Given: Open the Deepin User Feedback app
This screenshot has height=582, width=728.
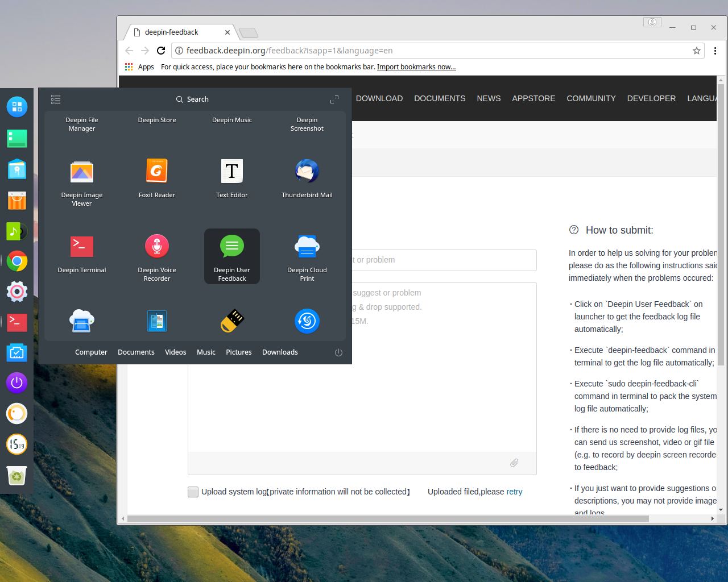Looking at the screenshot, I should [232, 256].
